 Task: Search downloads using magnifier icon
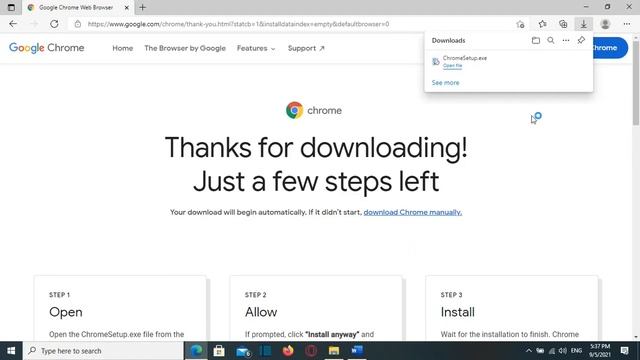551,40
